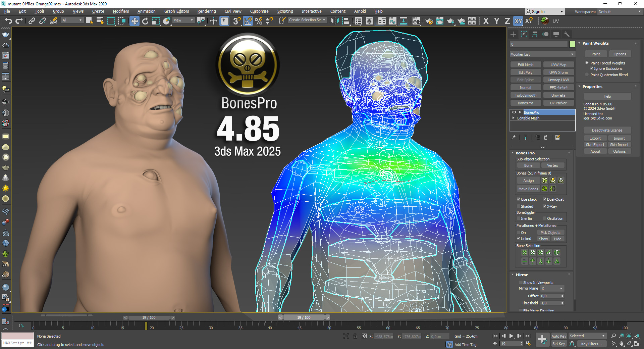Toggle the Percent Snap icon
Viewport: 644px width, 349px height.
[x=259, y=21]
